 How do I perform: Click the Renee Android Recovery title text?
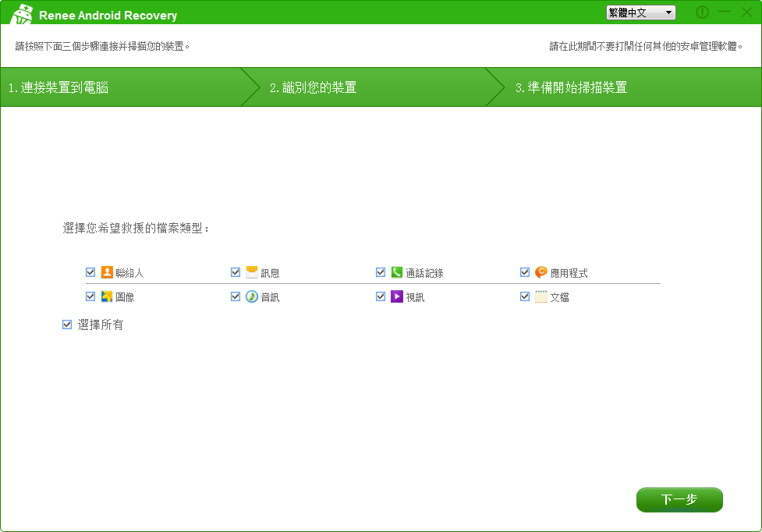(108, 16)
